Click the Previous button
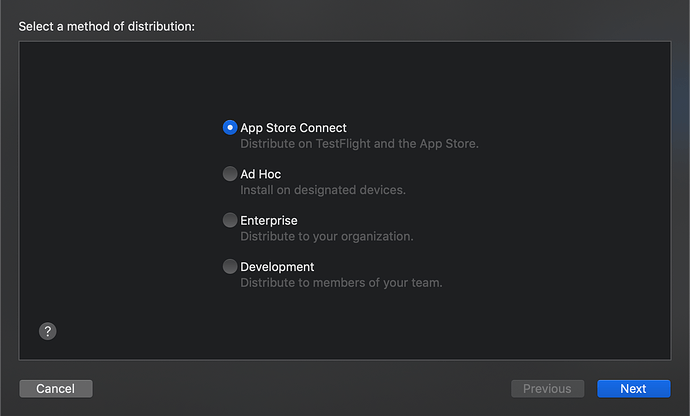690x416 pixels. coord(547,388)
